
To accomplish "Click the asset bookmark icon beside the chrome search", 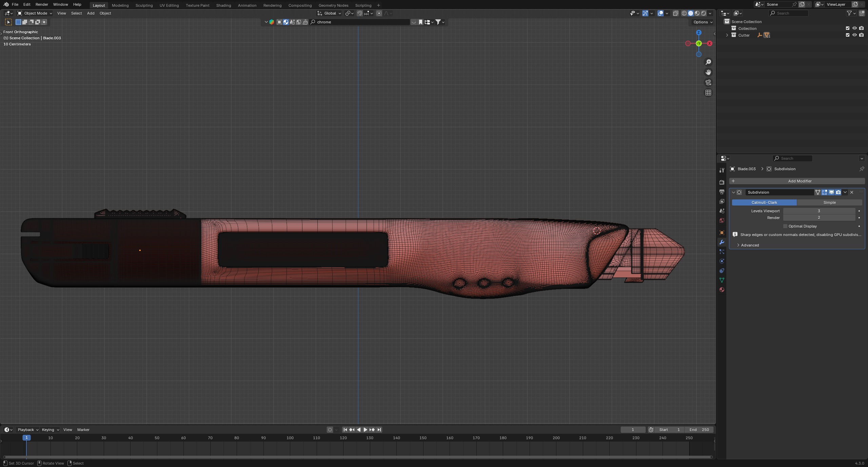I will pyautogui.click(x=420, y=22).
